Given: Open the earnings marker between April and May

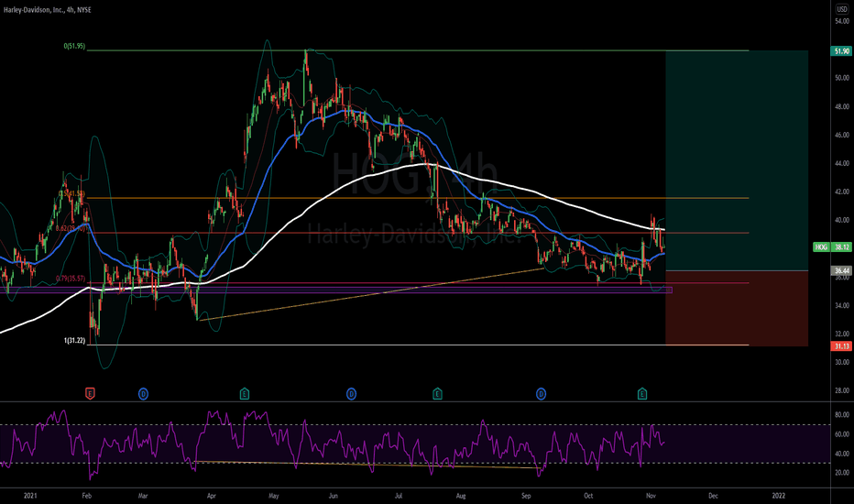Looking at the screenshot, I should [x=245, y=393].
